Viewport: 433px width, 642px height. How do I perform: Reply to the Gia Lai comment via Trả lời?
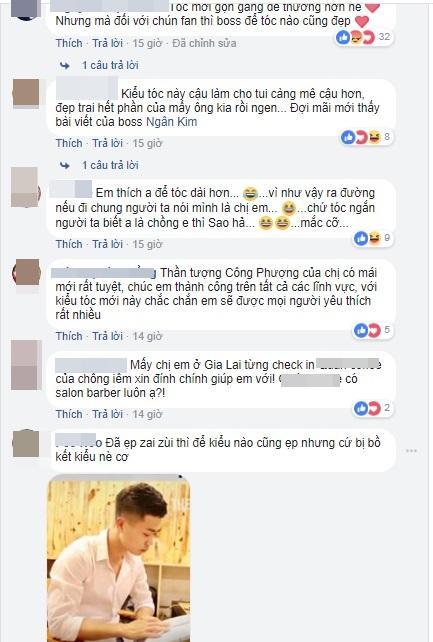coord(107,414)
